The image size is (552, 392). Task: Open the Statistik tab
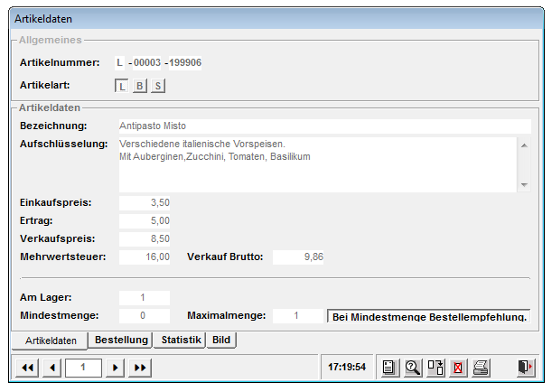point(181,340)
